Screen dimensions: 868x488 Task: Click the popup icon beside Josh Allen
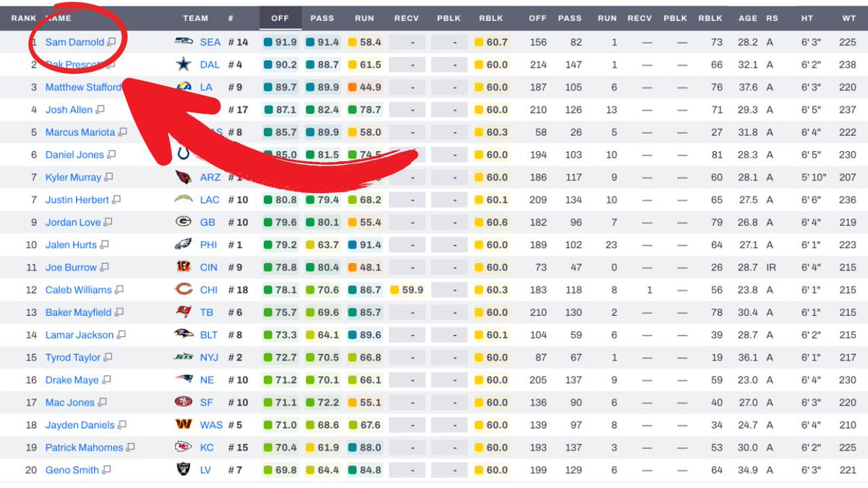click(x=101, y=110)
